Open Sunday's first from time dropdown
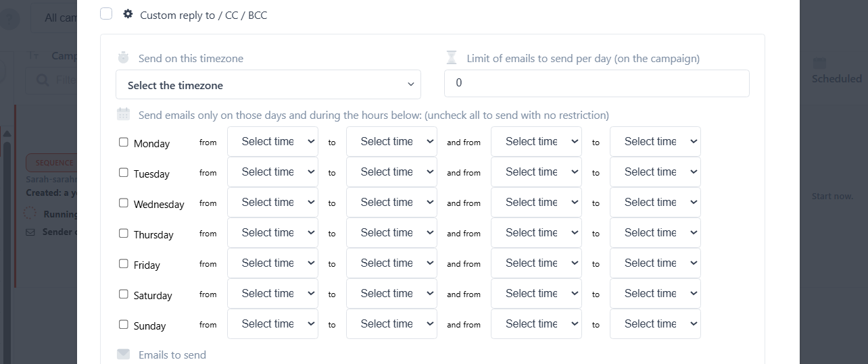 [272, 324]
